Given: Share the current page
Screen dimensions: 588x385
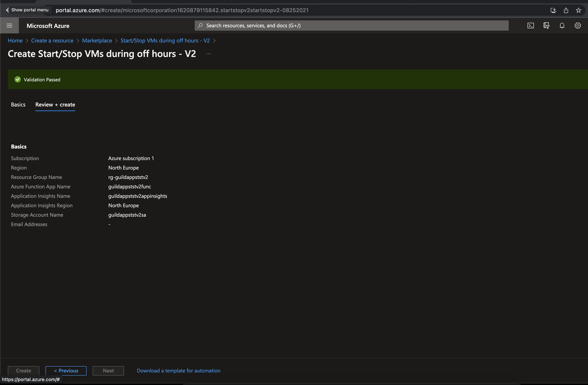Looking at the screenshot, I should [x=566, y=10].
